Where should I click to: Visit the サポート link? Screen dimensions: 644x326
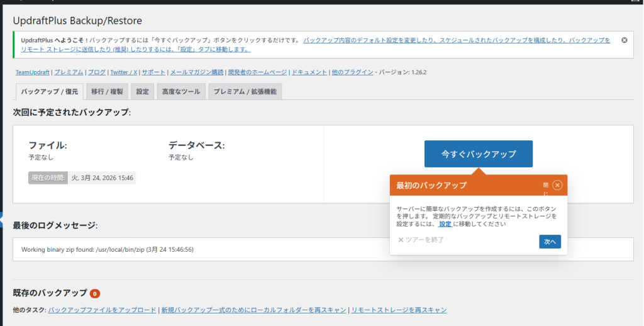(153, 72)
